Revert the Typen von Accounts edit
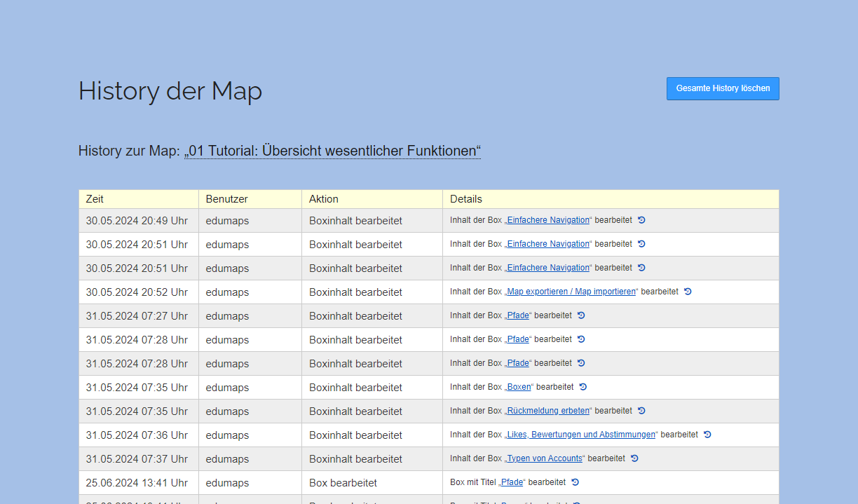 click(634, 458)
